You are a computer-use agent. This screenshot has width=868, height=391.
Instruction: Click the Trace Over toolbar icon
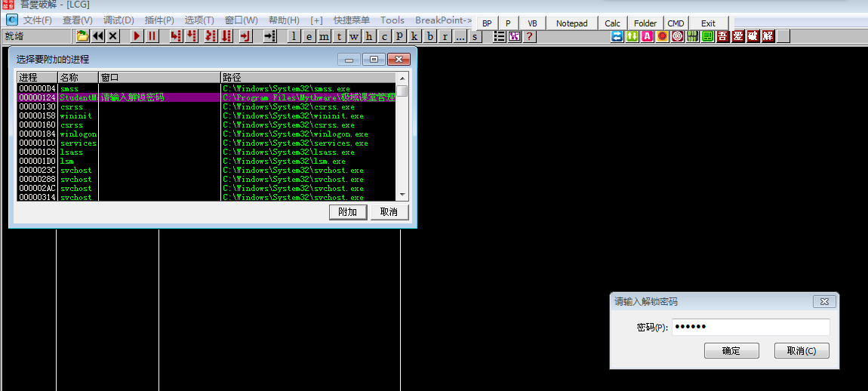coord(226,36)
